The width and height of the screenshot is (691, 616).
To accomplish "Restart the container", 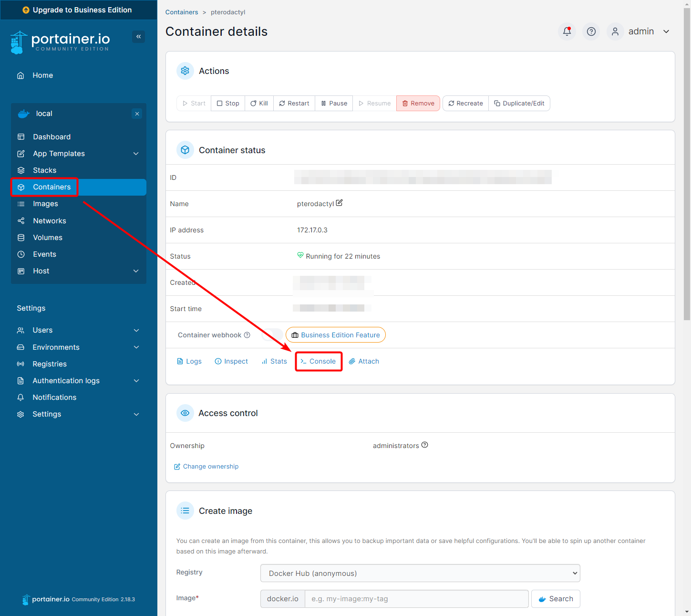I will tap(294, 104).
